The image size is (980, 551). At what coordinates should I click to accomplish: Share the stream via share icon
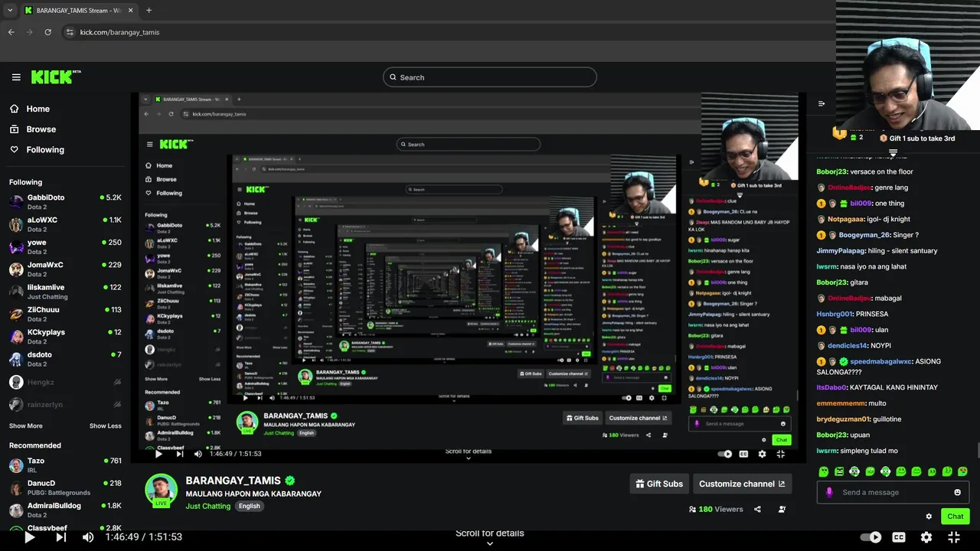pyautogui.click(x=757, y=509)
